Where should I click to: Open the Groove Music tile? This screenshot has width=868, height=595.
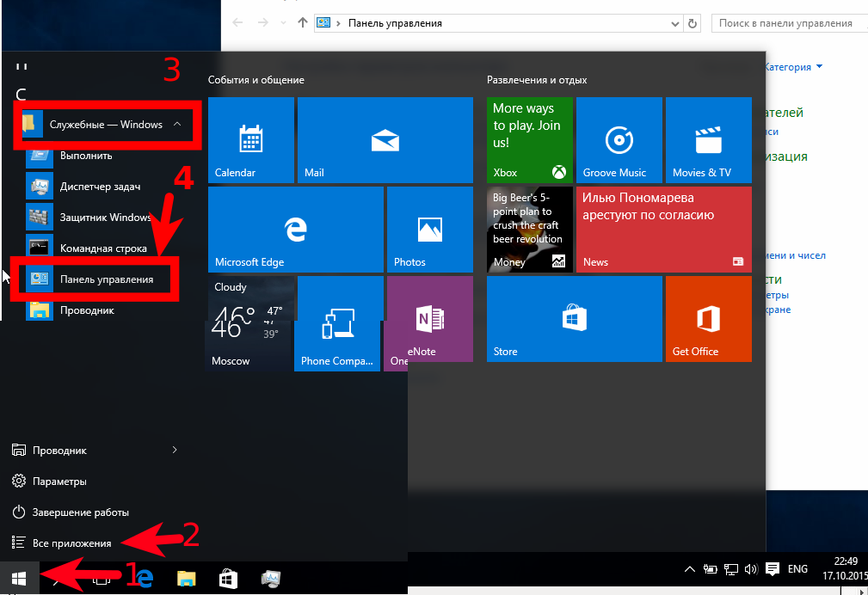click(x=619, y=140)
